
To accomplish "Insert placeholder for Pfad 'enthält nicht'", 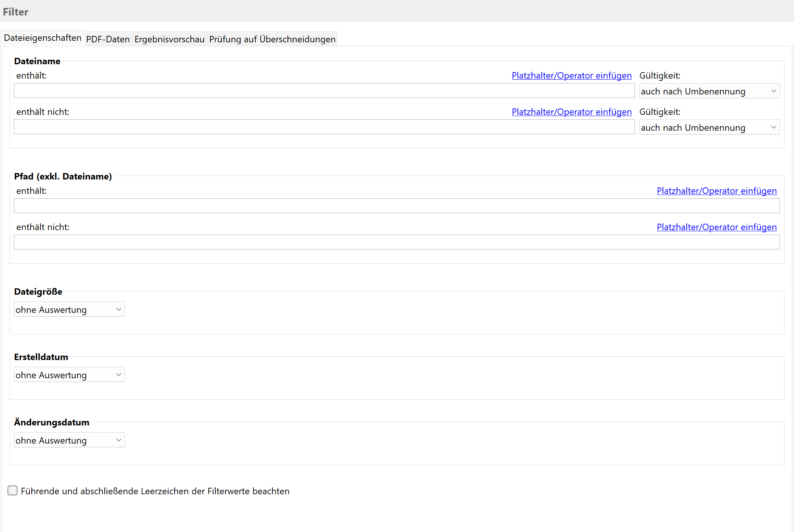I will 716,227.
